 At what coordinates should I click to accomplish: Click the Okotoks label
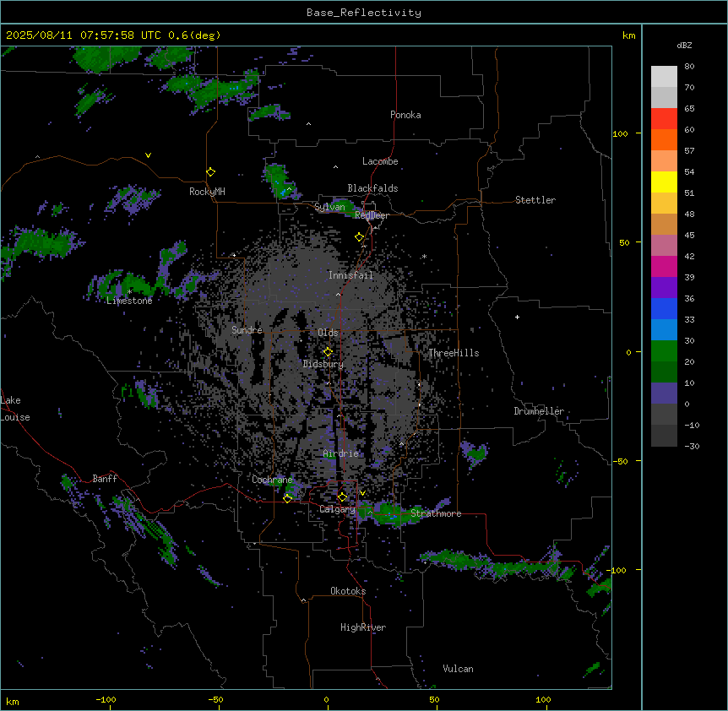348,591
